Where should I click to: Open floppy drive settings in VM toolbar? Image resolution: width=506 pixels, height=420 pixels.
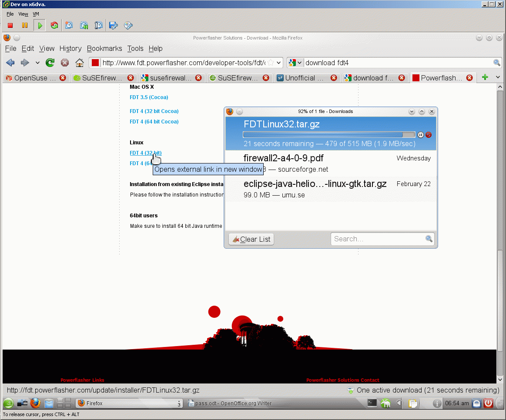tap(113, 26)
